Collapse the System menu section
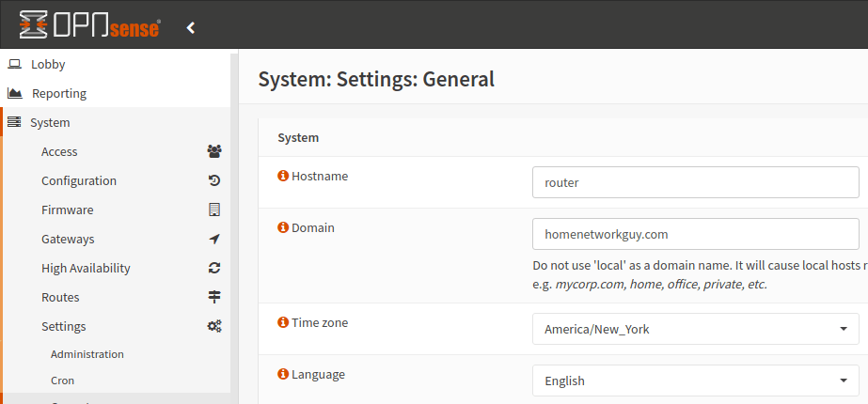 tap(50, 122)
